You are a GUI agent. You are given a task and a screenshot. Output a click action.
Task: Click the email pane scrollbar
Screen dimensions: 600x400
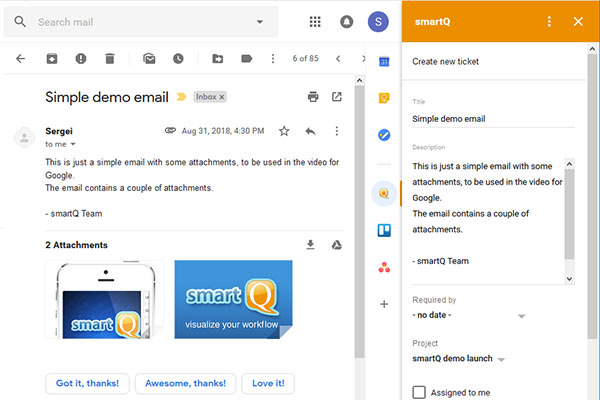(359, 222)
